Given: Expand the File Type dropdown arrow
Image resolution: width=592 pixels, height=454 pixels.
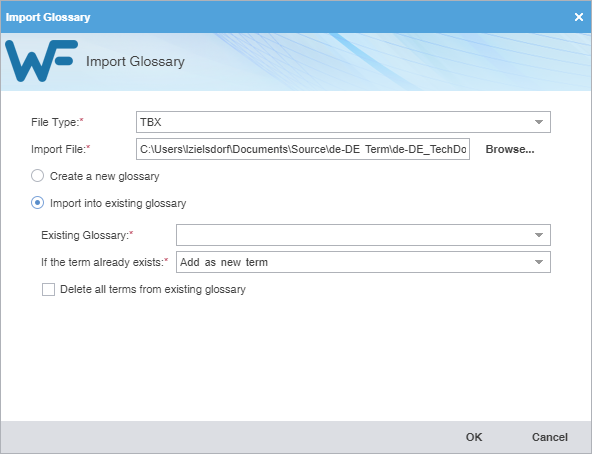Looking at the screenshot, I should tap(539, 122).
